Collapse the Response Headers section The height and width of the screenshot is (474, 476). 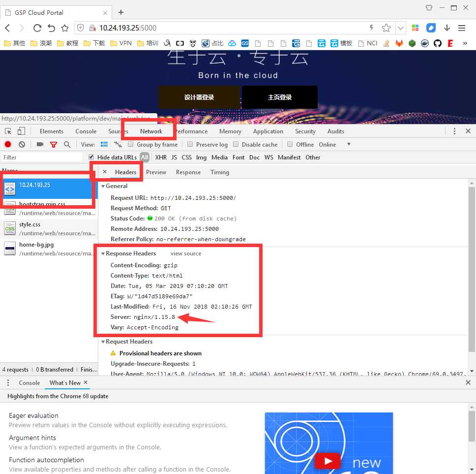(103, 253)
